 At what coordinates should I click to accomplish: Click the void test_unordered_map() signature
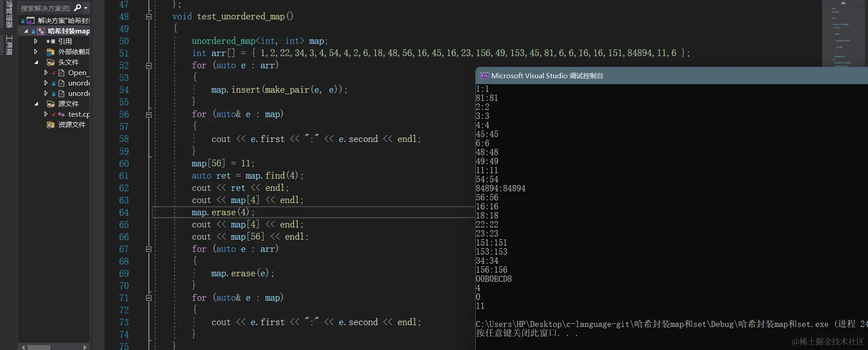tap(233, 17)
